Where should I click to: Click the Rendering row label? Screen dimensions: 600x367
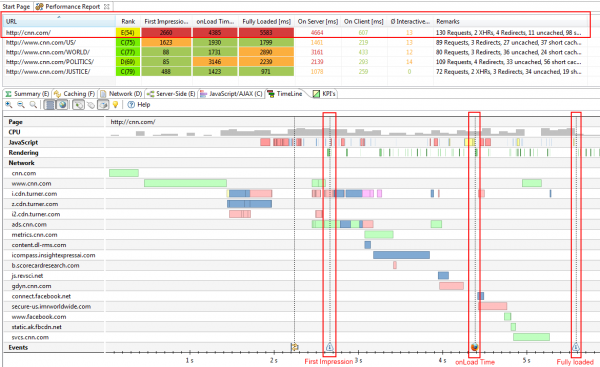coord(23,153)
